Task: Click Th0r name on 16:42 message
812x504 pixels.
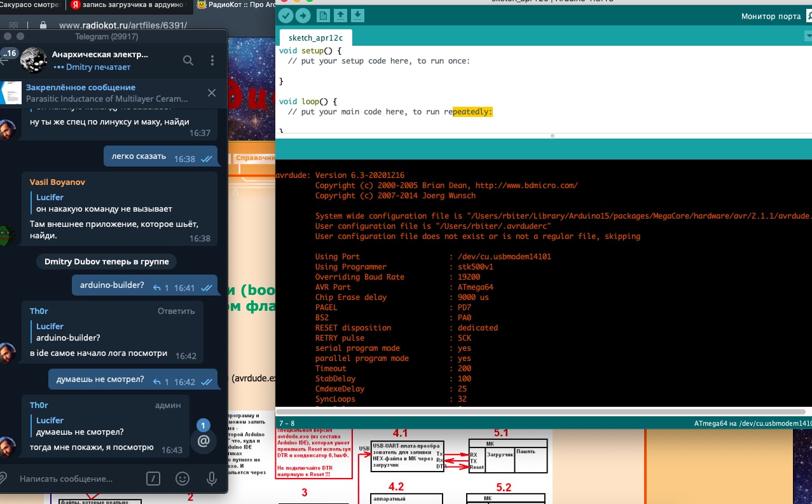Action: tap(39, 311)
